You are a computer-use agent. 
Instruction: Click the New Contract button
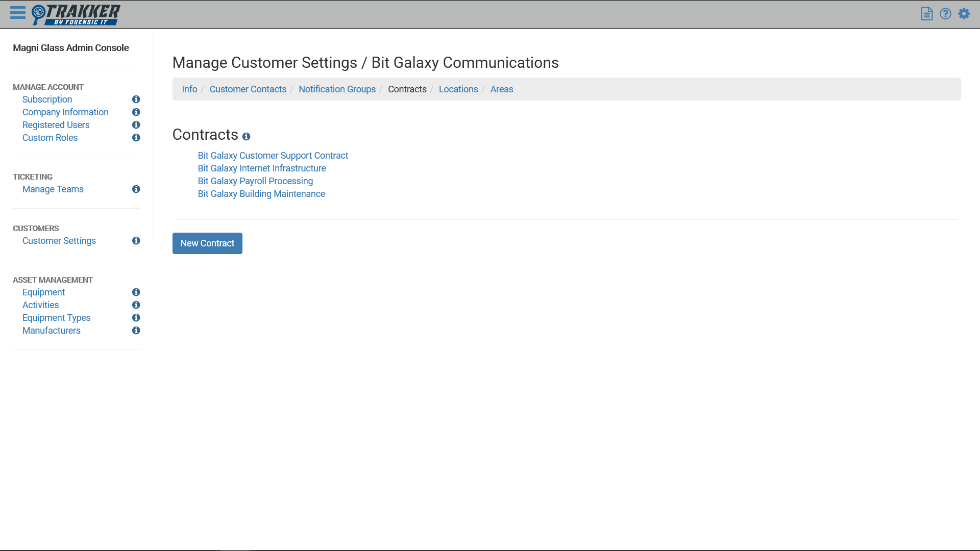207,243
